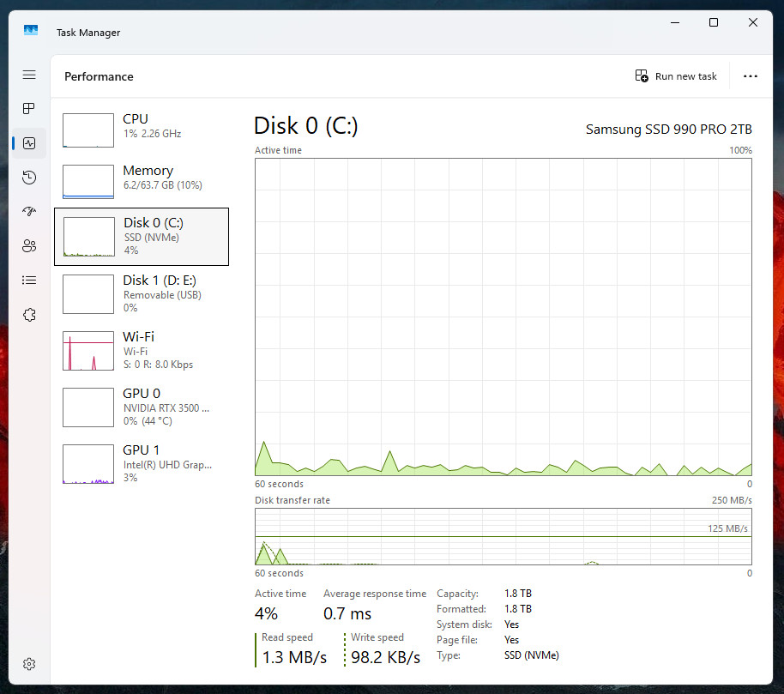Click the SSD (NVMe) Type value
The width and height of the screenshot is (784, 694).
click(532, 655)
